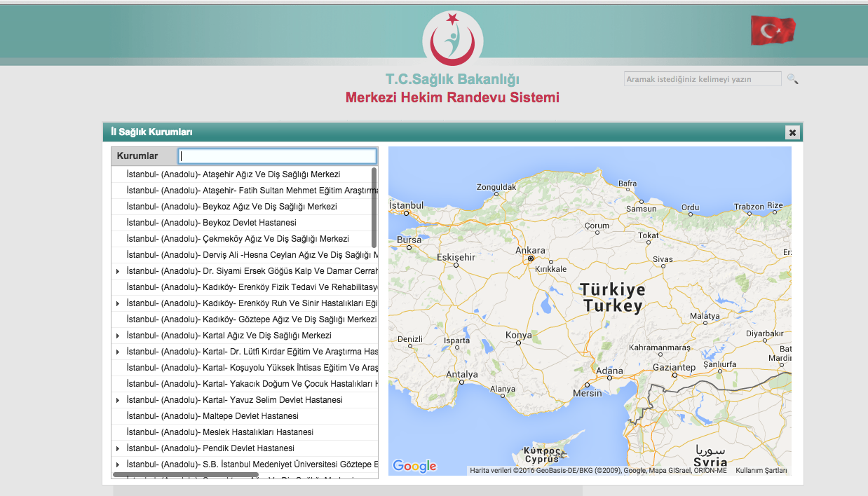Click the top site search box
This screenshot has width=868, height=496.
coord(702,79)
